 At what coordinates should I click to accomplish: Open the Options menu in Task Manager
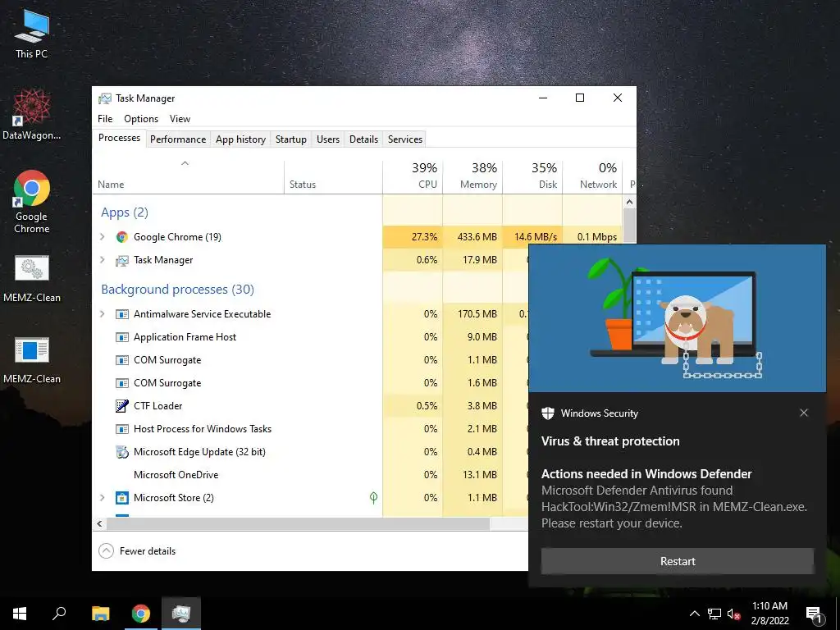click(x=141, y=119)
